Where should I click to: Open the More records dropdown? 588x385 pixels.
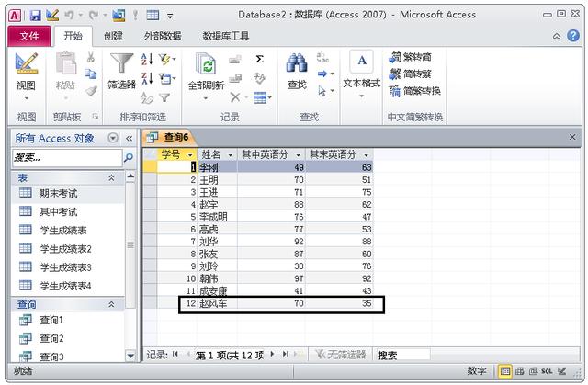262,97
